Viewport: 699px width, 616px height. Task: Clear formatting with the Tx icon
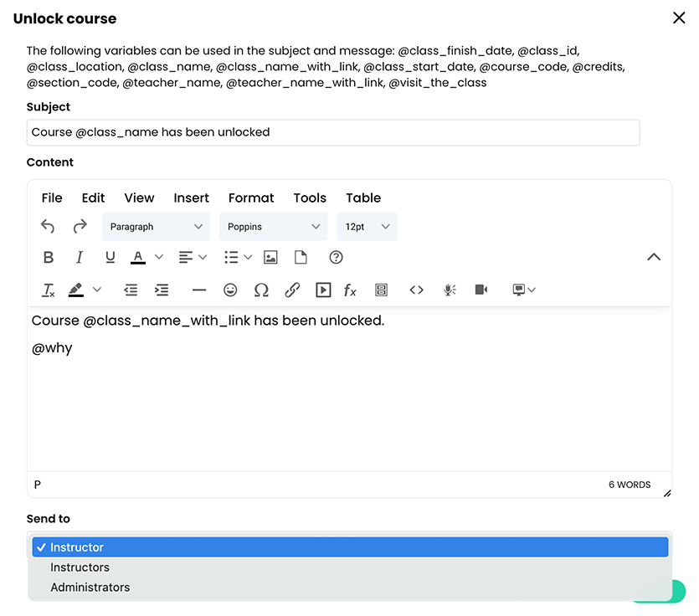click(48, 290)
